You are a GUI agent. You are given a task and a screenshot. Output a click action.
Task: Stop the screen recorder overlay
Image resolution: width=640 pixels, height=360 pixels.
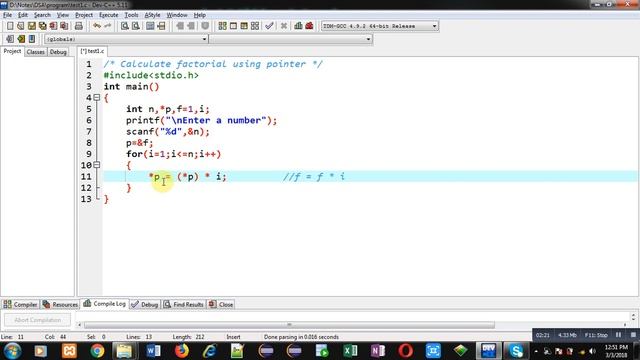tap(633, 335)
